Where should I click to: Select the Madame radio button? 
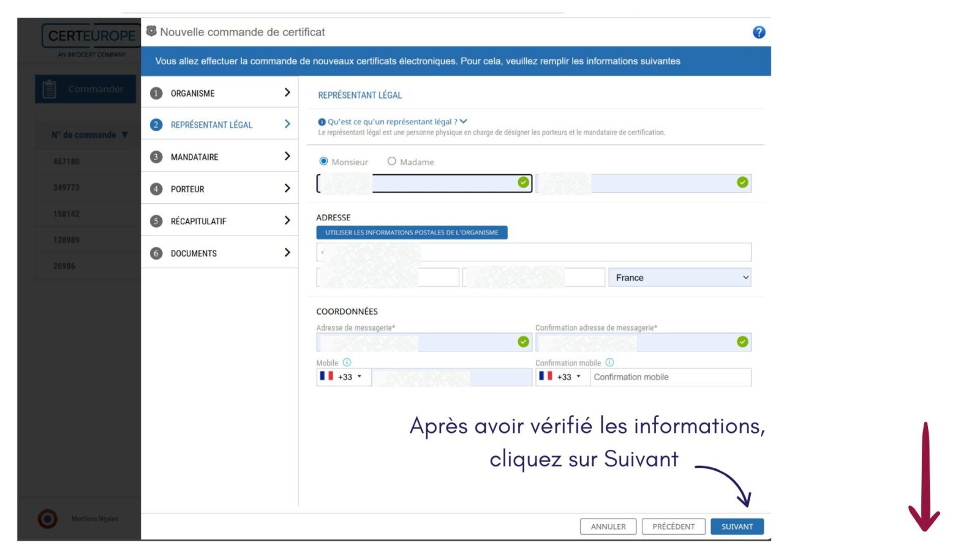pos(391,162)
